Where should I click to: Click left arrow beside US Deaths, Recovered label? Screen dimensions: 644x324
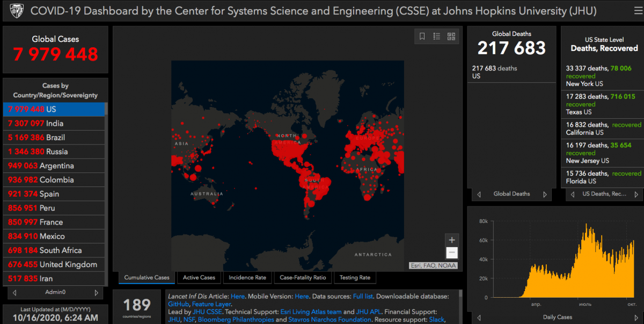(x=573, y=195)
